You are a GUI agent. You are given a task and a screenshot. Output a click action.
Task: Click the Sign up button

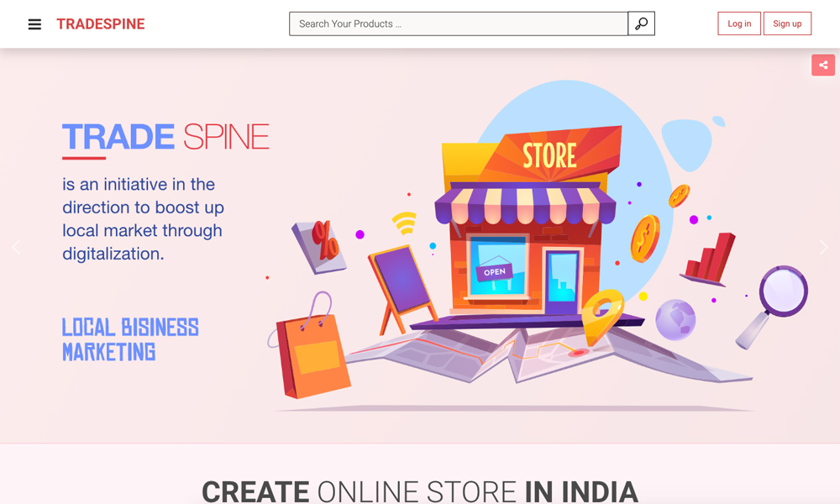[x=787, y=24]
